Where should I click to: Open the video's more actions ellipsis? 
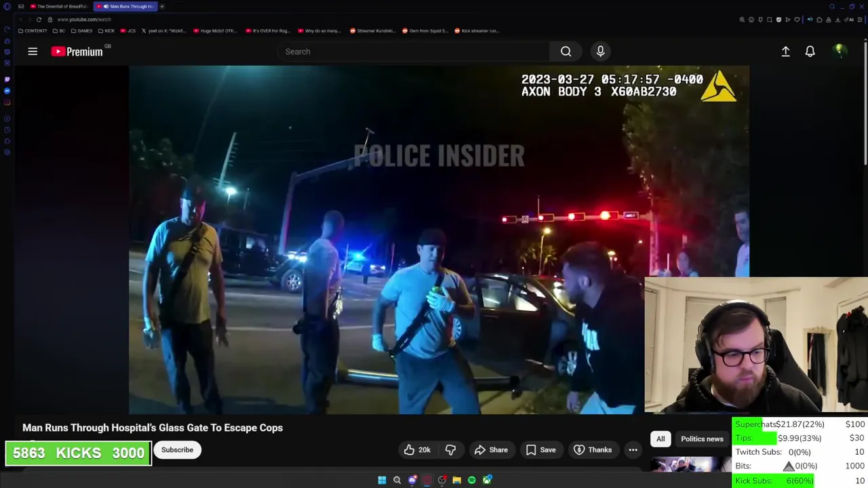coord(633,450)
